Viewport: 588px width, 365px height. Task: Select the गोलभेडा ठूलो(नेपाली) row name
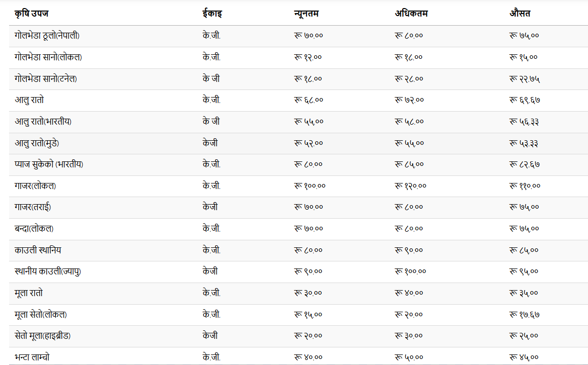click(x=47, y=36)
